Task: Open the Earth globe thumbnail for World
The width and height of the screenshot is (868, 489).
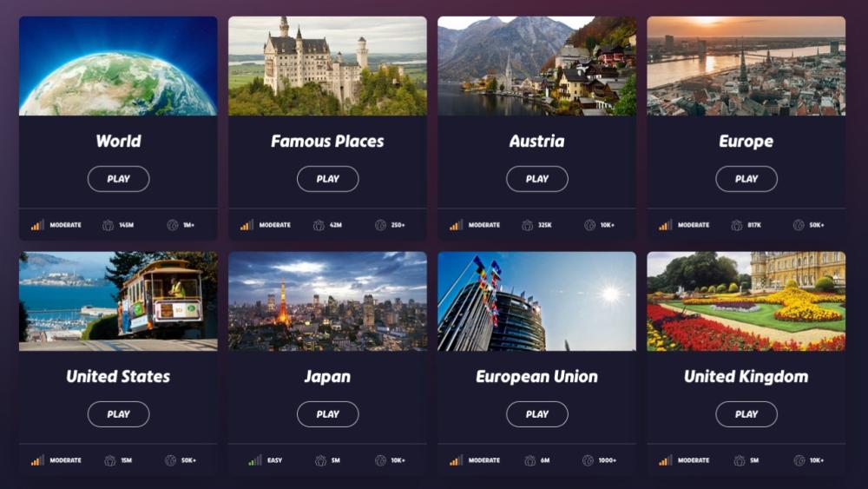Action: point(118,66)
